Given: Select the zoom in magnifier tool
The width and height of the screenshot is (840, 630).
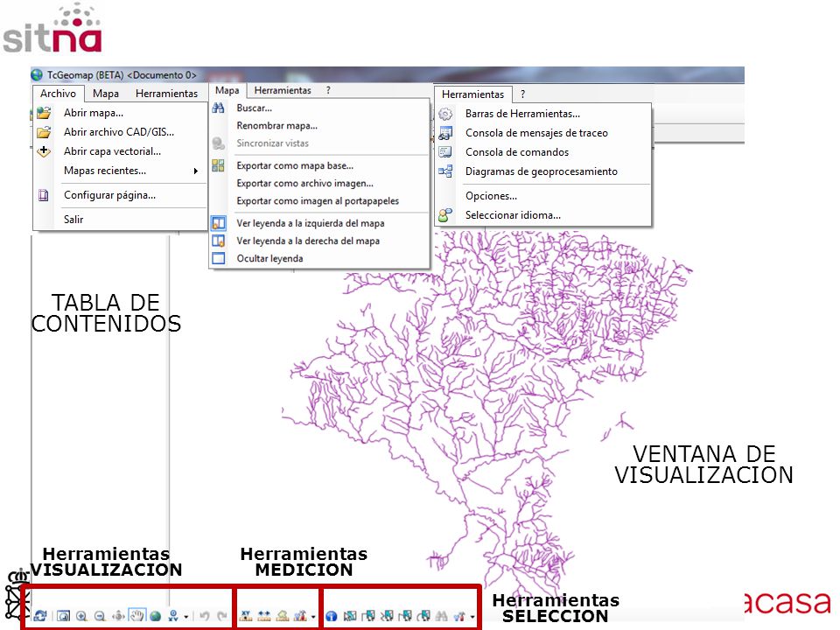Looking at the screenshot, I should point(81,616).
